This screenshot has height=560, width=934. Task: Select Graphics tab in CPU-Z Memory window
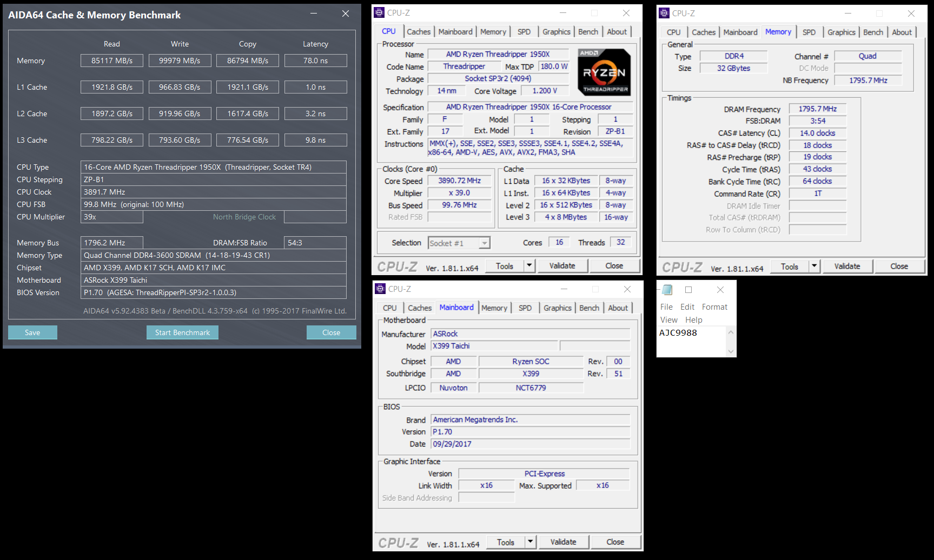click(842, 32)
